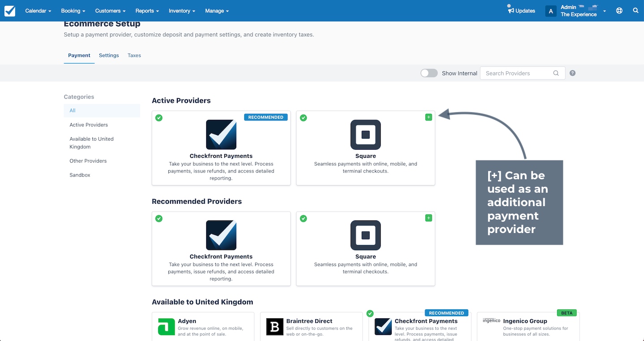Click RECOMMENDED badge on United Kingdom Checkfront Payments
The width and height of the screenshot is (644, 341).
447,313
